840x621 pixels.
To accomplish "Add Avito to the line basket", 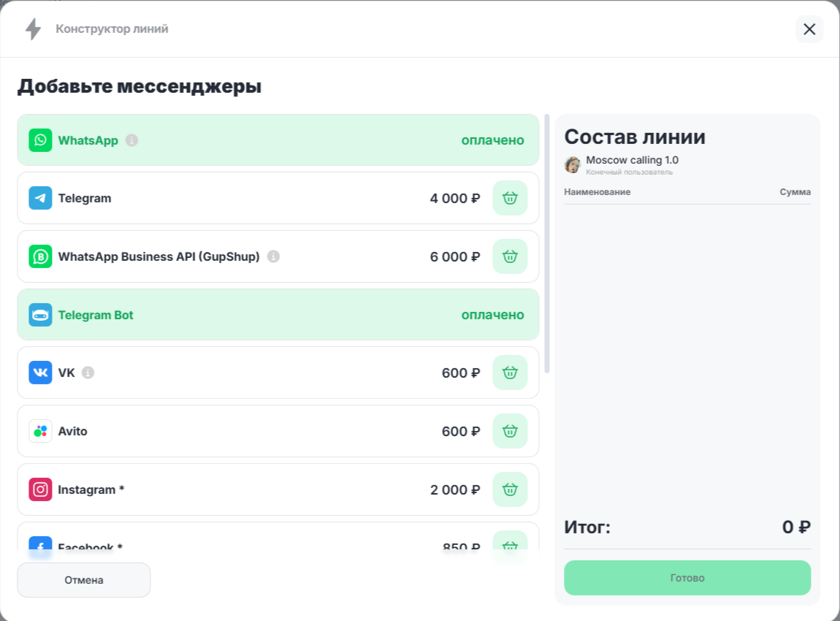I will 510,431.
